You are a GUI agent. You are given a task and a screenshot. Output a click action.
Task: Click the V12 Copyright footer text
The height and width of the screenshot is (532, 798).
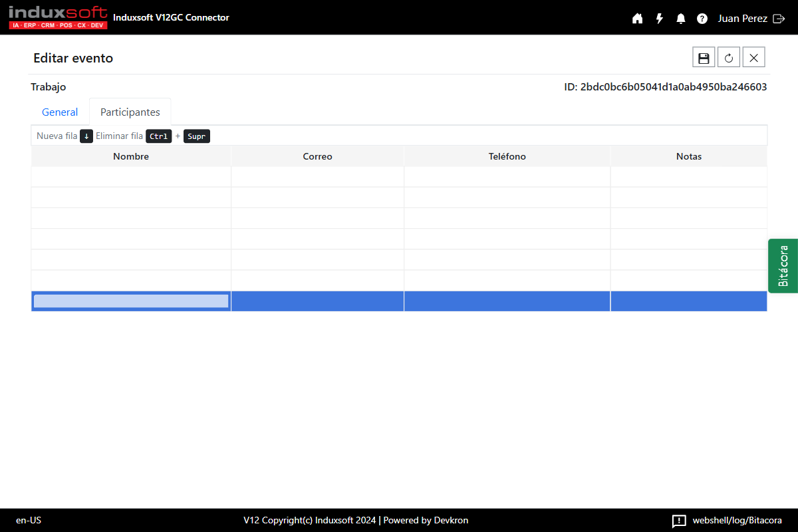tap(356, 521)
